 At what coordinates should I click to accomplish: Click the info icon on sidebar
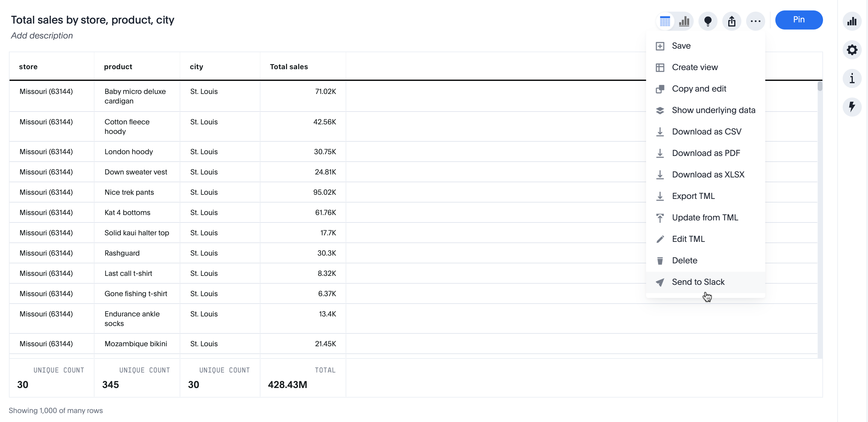[x=852, y=78]
